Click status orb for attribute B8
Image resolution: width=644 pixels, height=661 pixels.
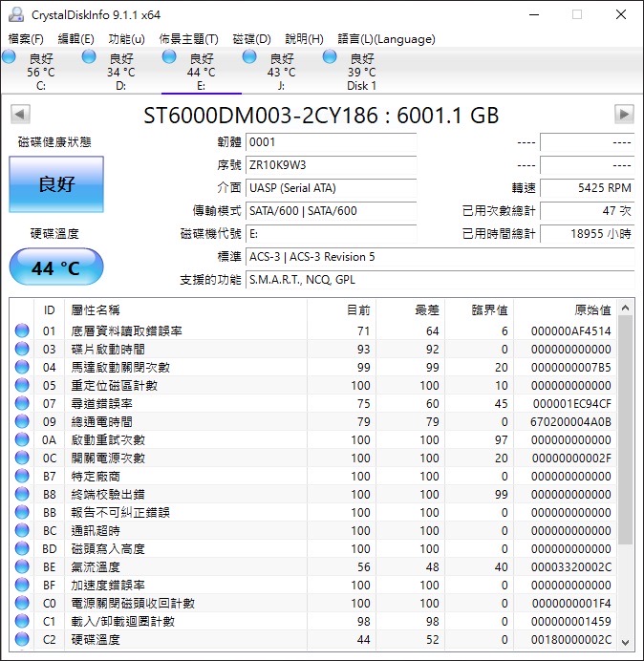point(22,494)
